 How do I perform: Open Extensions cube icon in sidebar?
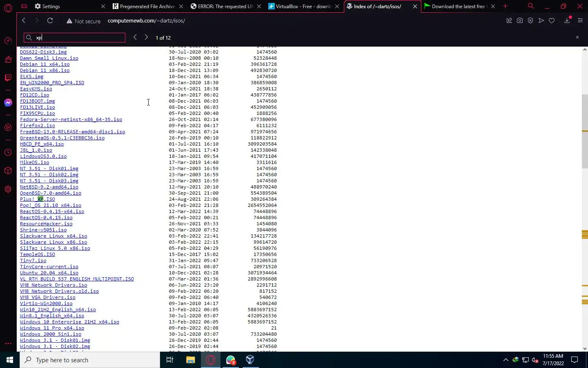point(8,171)
